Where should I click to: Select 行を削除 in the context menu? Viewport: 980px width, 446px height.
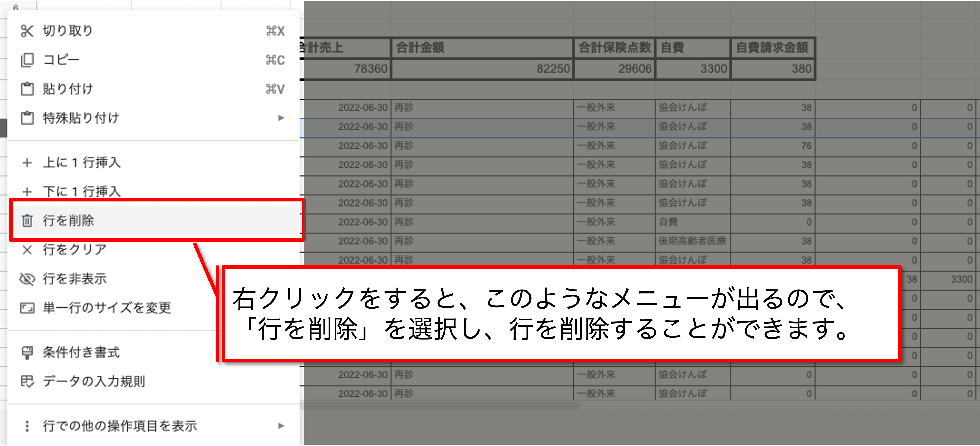(x=153, y=221)
